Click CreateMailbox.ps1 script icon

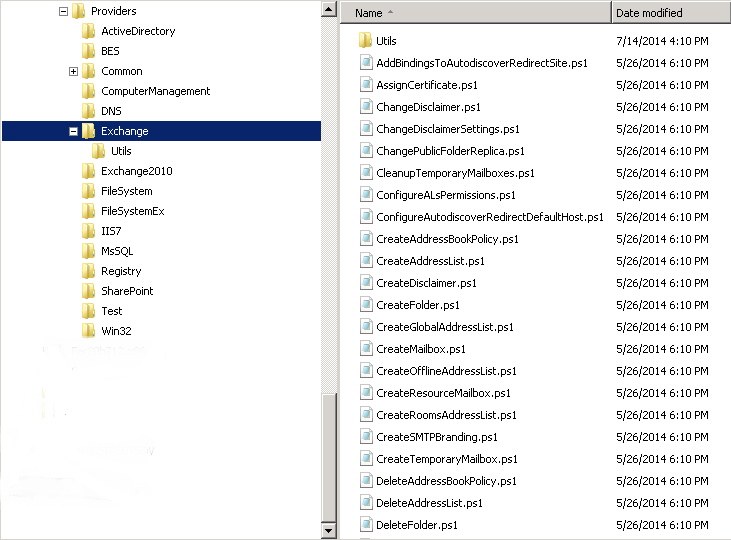pyautogui.click(x=366, y=349)
